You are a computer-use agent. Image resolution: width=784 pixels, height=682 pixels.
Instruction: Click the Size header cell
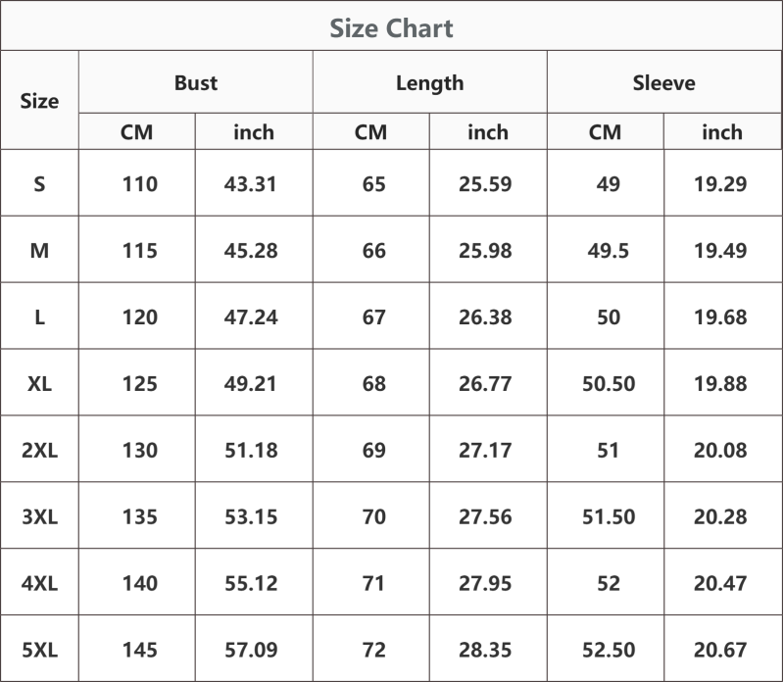click(39, 101)
